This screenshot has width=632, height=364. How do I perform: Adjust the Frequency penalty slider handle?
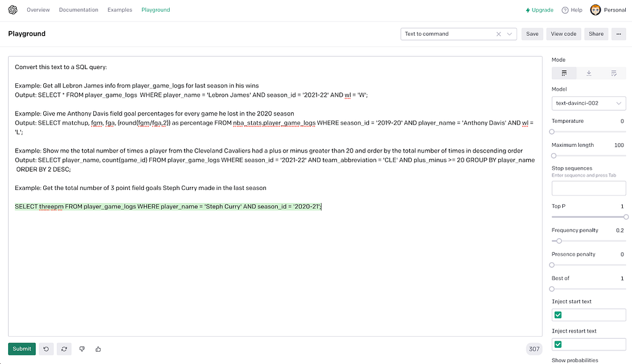point(559,241)
